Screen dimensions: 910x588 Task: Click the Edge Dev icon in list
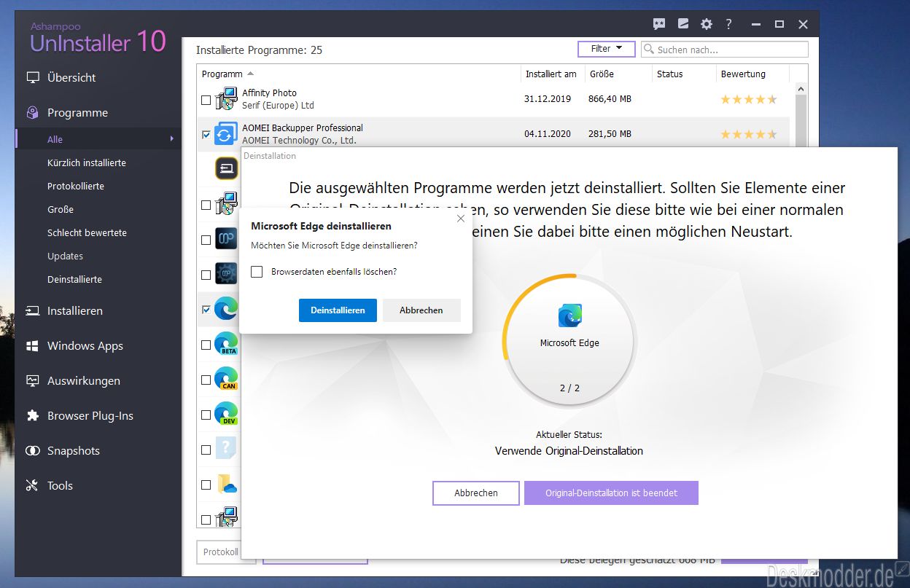227,414
